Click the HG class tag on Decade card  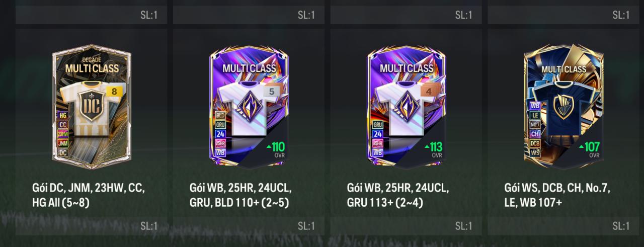point(63,115)
